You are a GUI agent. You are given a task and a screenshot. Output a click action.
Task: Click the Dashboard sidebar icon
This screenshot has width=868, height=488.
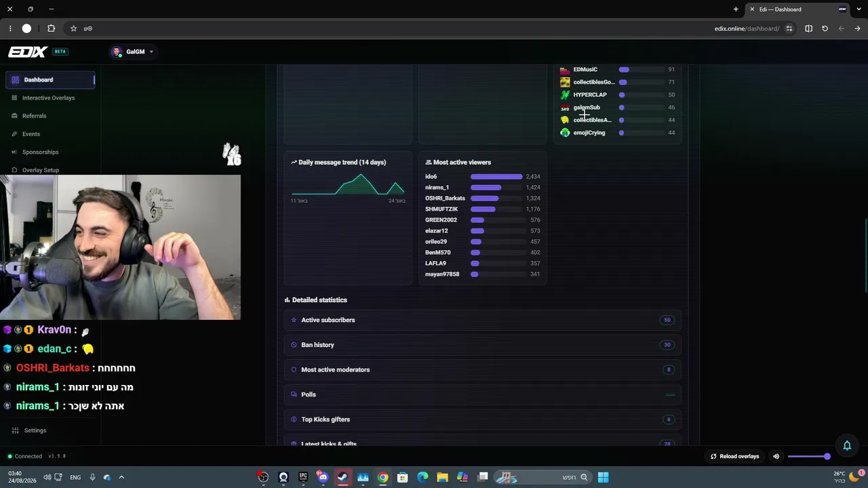pyautogui.click(x=16, y=80)
